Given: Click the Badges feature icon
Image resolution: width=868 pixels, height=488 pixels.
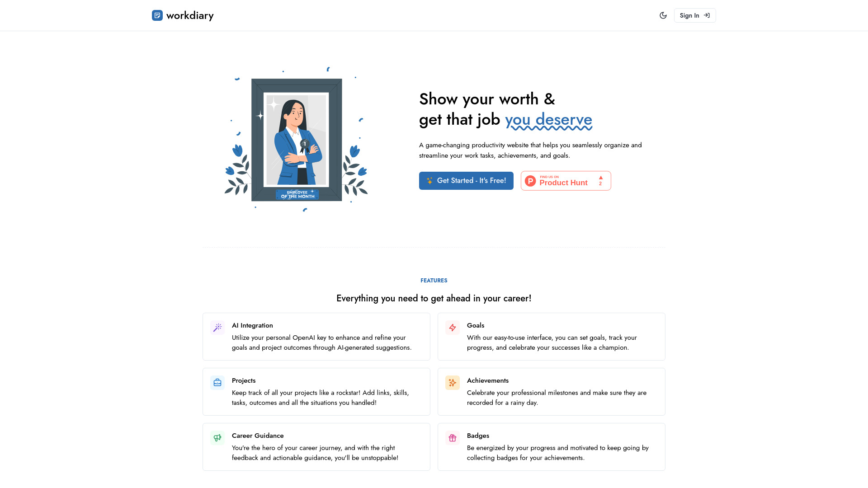Looking at the screenshot, I should (453, 437).
